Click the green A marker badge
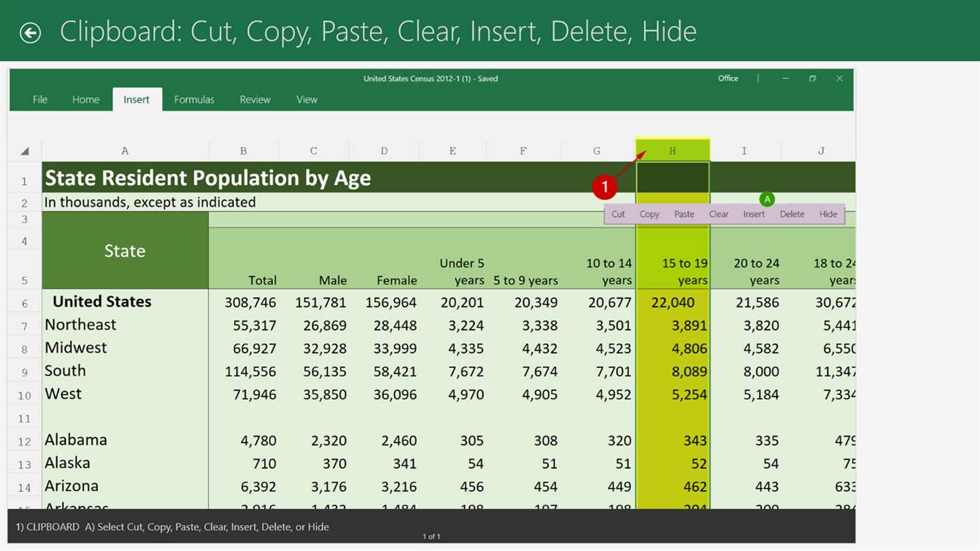This screenshot has height=551, width=980. click(x=767, y=199)
